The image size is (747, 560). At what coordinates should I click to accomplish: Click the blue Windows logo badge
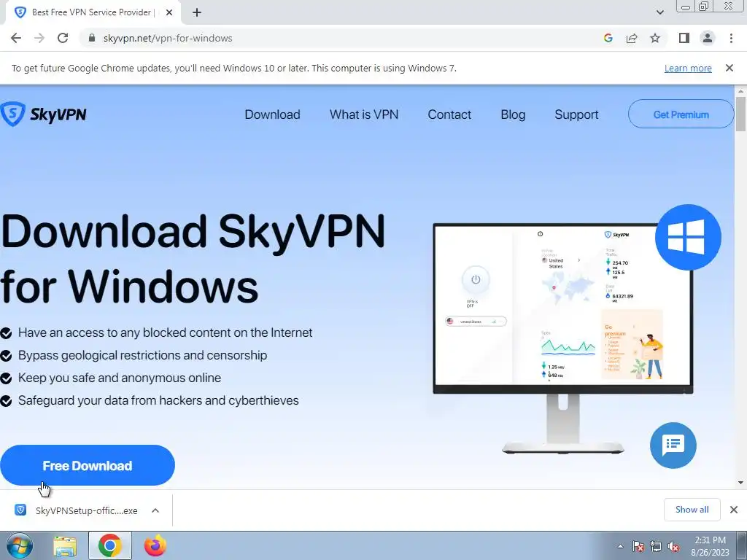[x=688, y=237]
